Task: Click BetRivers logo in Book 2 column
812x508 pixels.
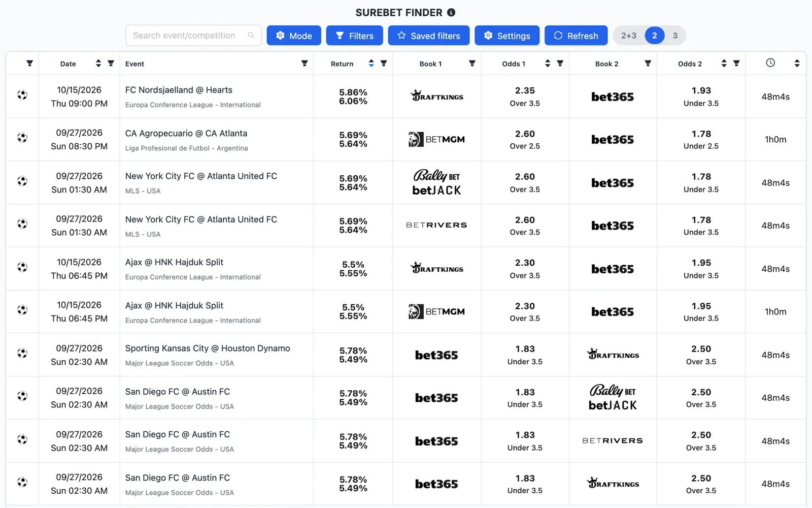Action: coord(613,441)
